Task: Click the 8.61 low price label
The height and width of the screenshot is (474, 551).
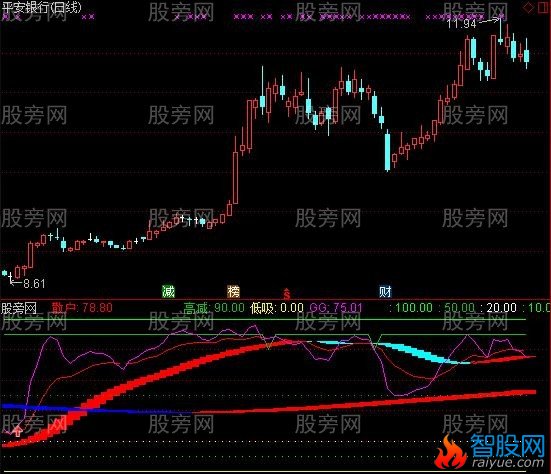Action: 34,284
